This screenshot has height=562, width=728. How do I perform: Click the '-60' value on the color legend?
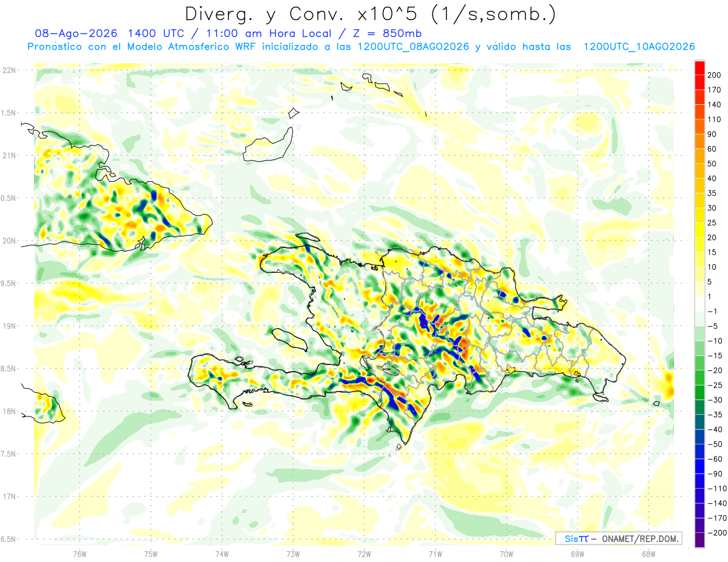coord(715,459)
